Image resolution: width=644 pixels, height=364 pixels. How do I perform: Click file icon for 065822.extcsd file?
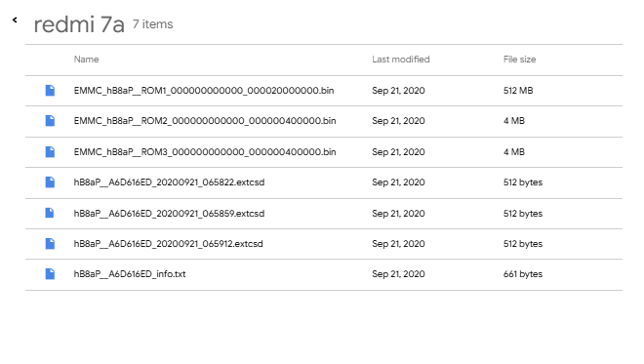pos(50,182)
